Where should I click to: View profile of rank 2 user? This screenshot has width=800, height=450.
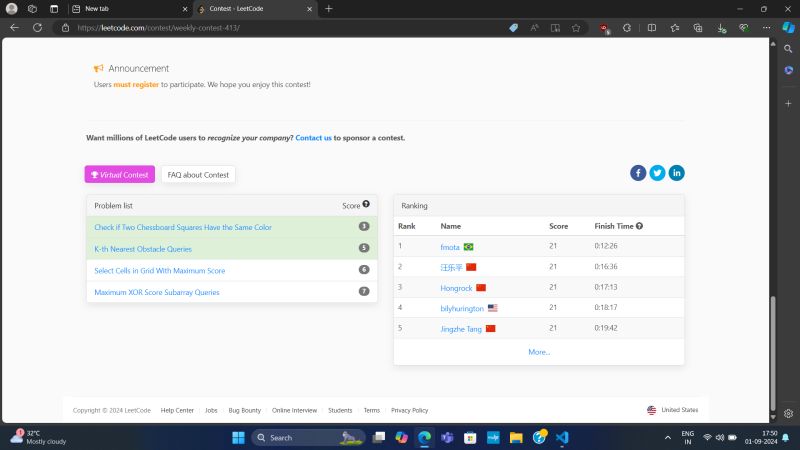pos(451,267)
